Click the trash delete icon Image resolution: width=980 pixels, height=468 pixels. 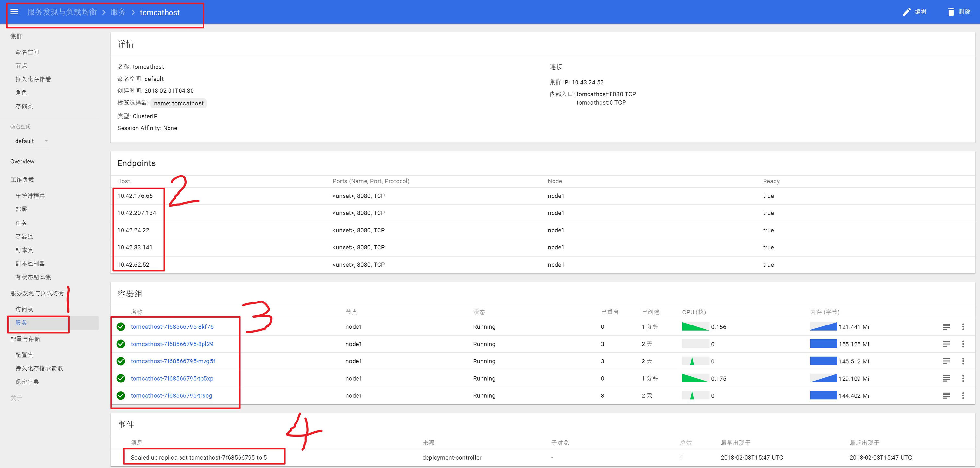[951, 12]
